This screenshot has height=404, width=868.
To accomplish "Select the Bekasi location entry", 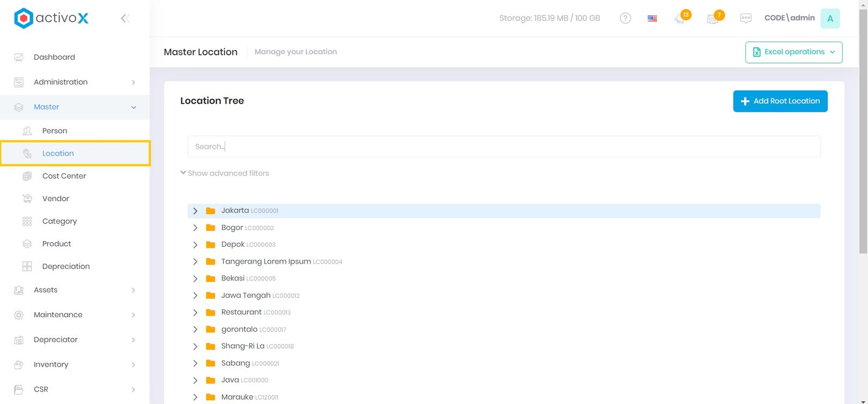I will click(233, 278).
